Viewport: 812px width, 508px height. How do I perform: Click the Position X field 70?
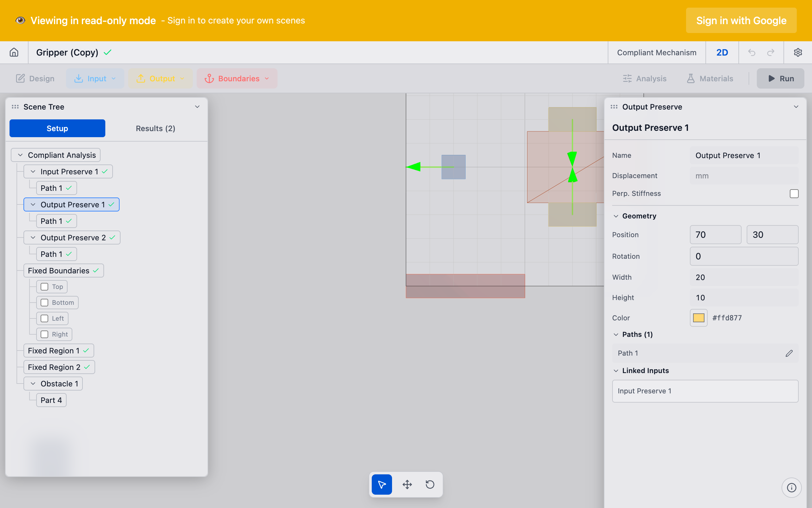715,235
